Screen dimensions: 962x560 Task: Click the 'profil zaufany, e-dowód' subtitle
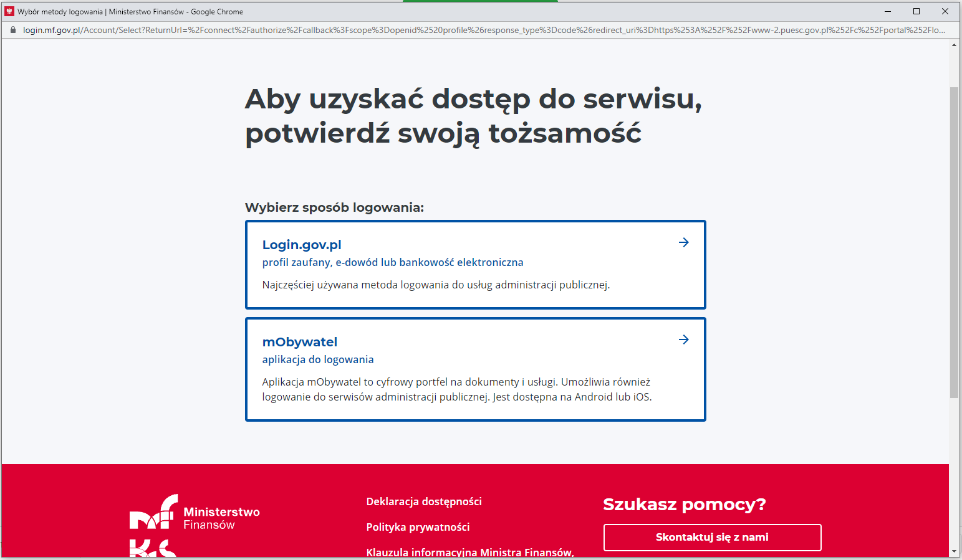click(392, 262)
